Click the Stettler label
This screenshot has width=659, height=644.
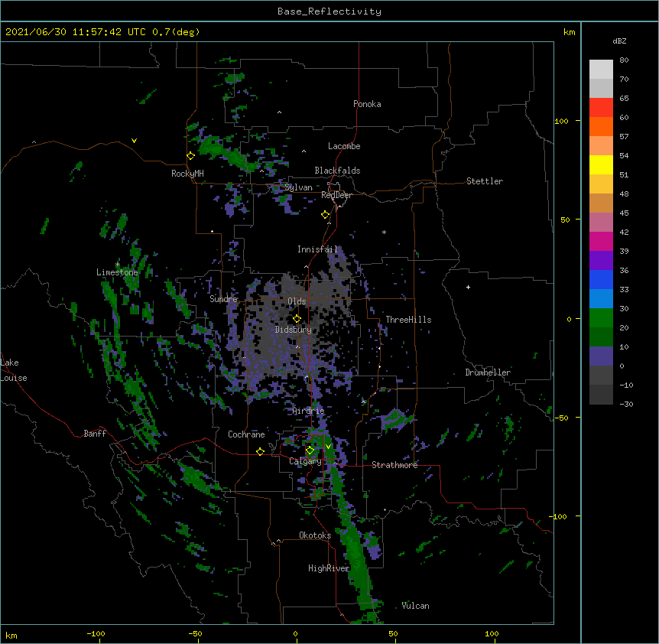485,181
